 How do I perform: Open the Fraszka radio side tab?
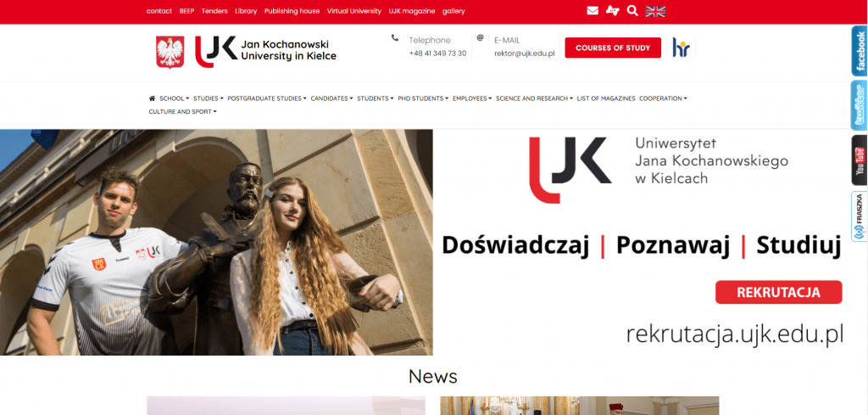pyautogui.click(x=860, y=216)
